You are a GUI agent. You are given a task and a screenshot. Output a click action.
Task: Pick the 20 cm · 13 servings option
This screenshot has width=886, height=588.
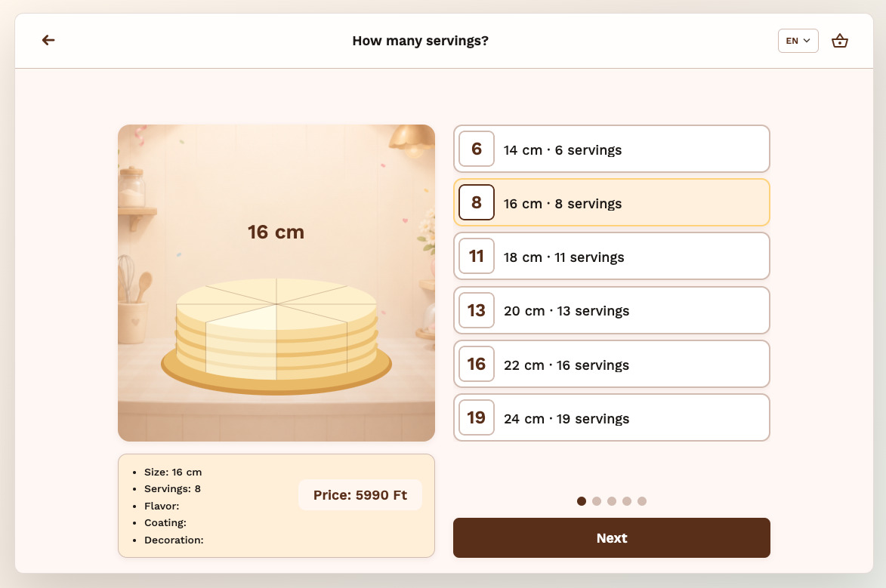pyautogui.click(x=611, y=311)
